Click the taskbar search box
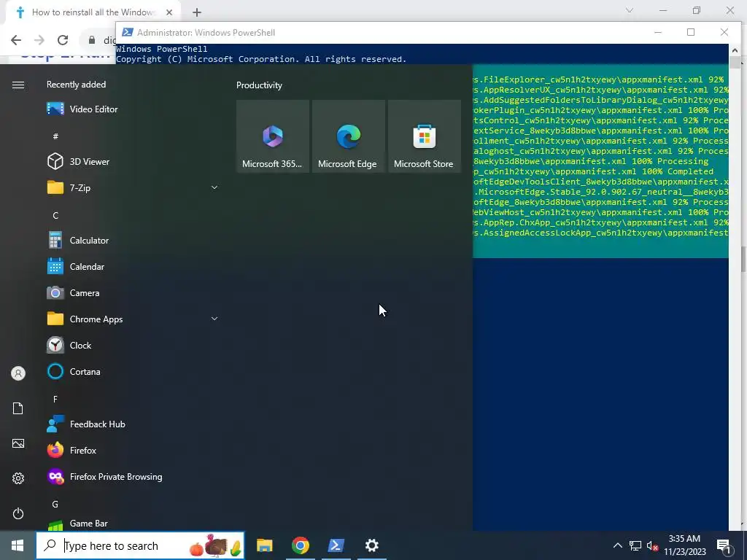The width and height of the screenshot is (747, 560). pyautogui.click(x=141, y=545)
